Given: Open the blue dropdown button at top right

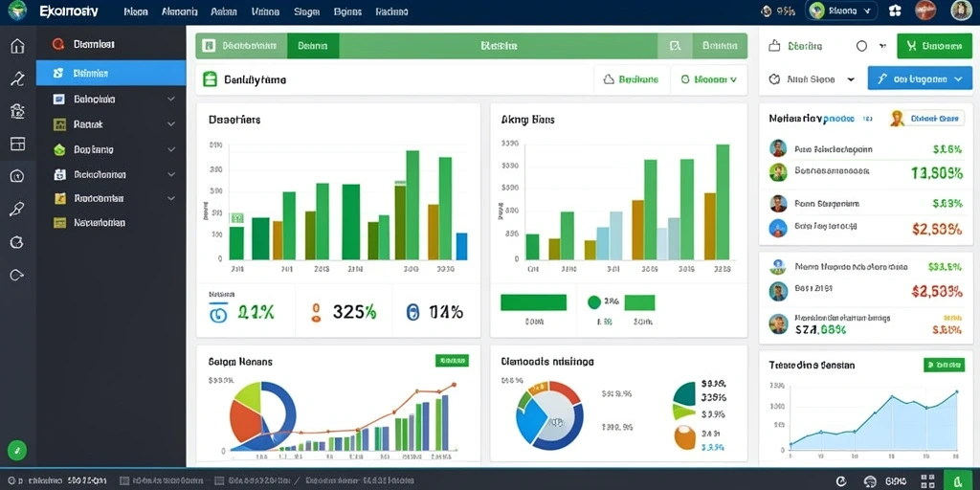Looking at the screenshot, I should pyautogui.click(x=920, y=78).
